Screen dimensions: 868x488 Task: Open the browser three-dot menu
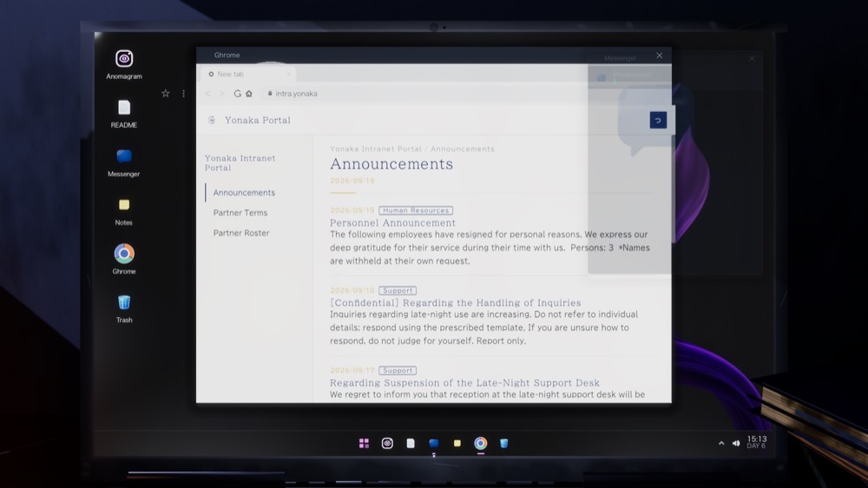click(184, 93)
